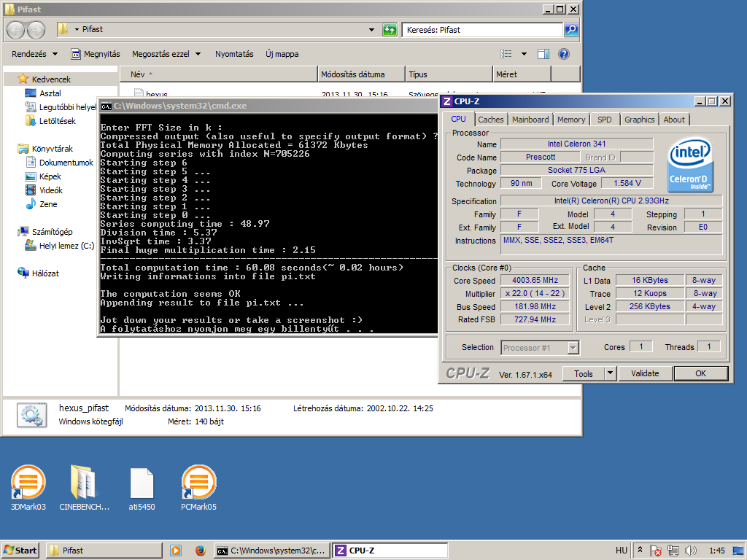The height and width of the screenshot is (560, 747).
Task: Select Képek library
Action: tap(43, 176)
